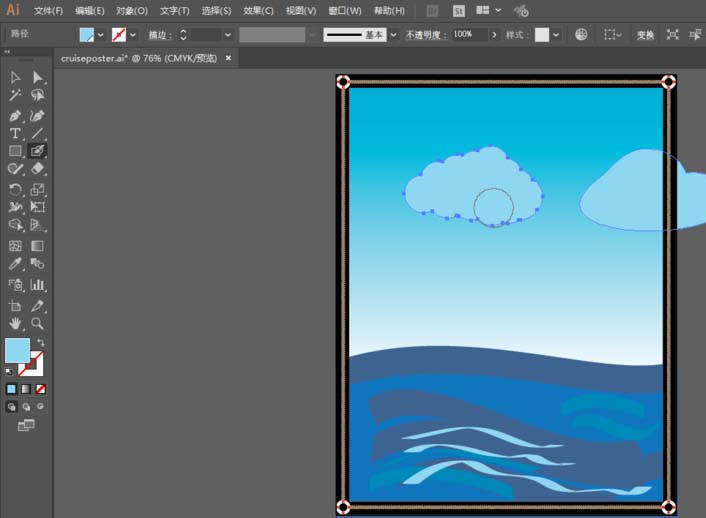706x518 pixels.
Task: Select the Hand tool
Action: pyautogui.click(x=15, y=323)
